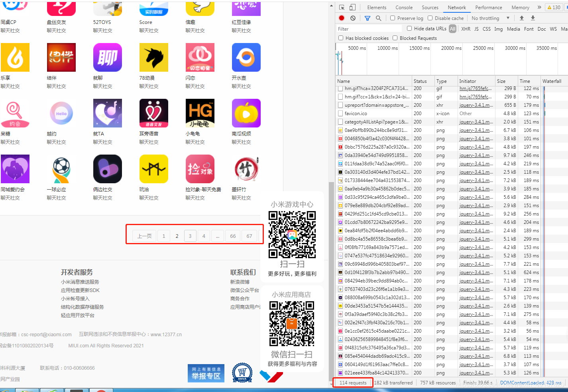Expand more DevTools tabs chevron
Viewport: 568px width, 392px height.
(539, 7)
